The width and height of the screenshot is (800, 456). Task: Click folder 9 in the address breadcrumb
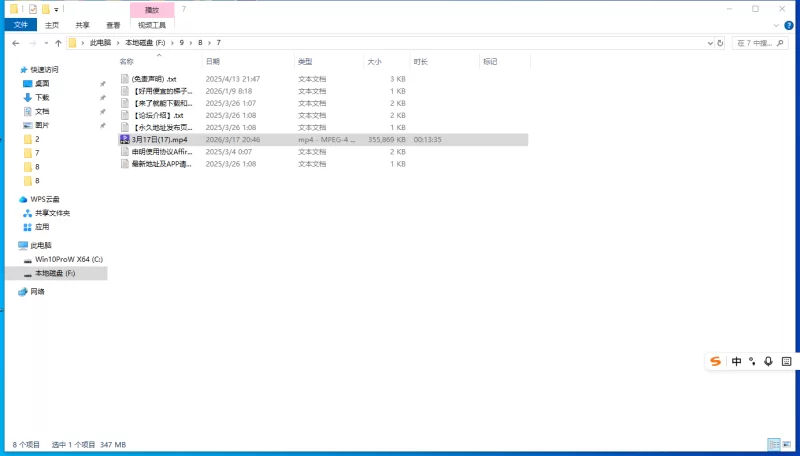[x=182, y=43]
